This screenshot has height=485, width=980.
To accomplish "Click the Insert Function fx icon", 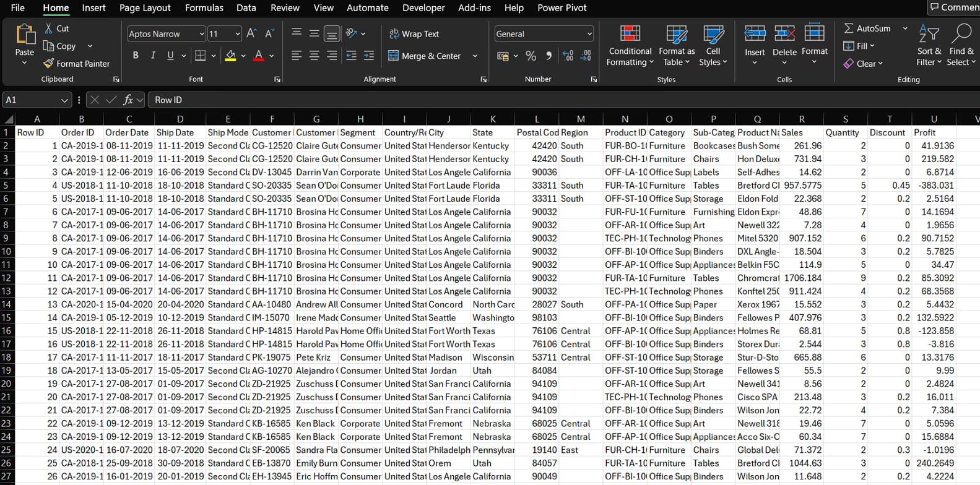I will (x=128, y=100).
